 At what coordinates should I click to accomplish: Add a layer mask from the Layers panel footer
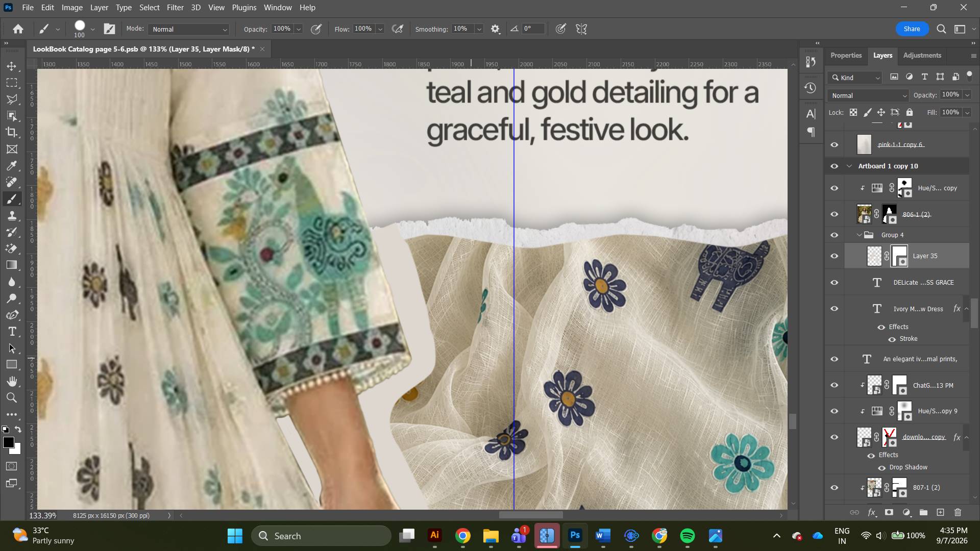(x=889, y=512)
